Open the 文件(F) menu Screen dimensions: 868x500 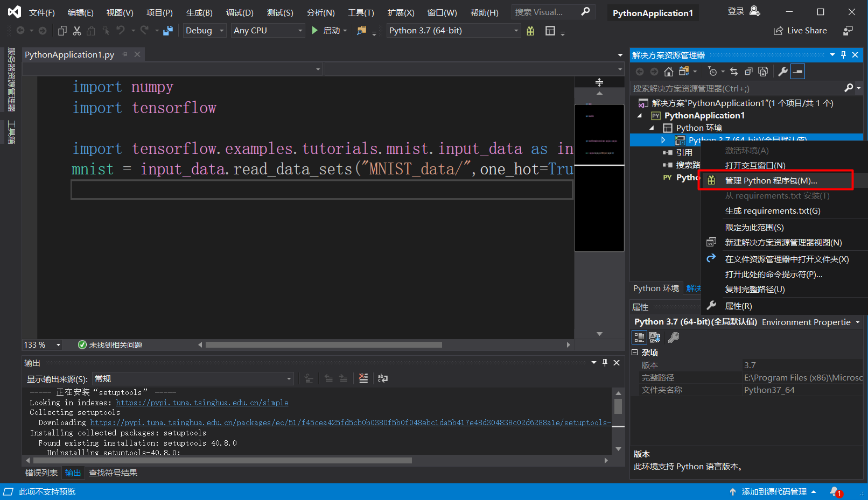click(x=42, y=12)
